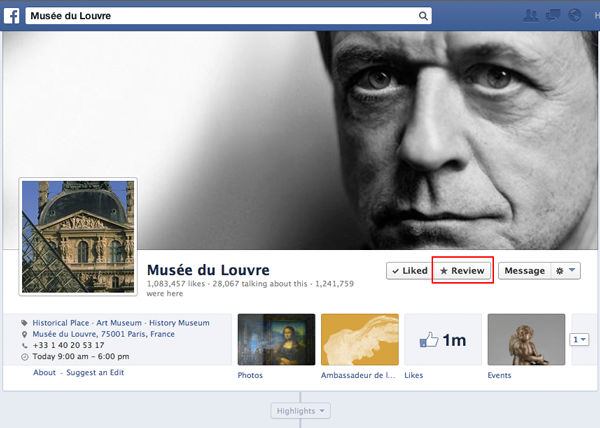This screenshot has height=428, width=600.
Task: Open the About link
Action: pyautogui.click(x=44, y=373)
